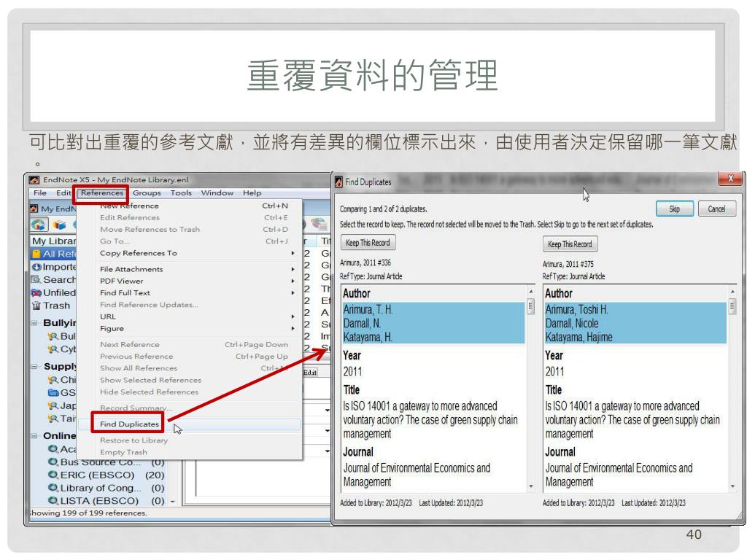Click the Cancel button in Find Duplicates
This screenshot has width=747, height=560.
pyautogui.click(x=717, y=209)
